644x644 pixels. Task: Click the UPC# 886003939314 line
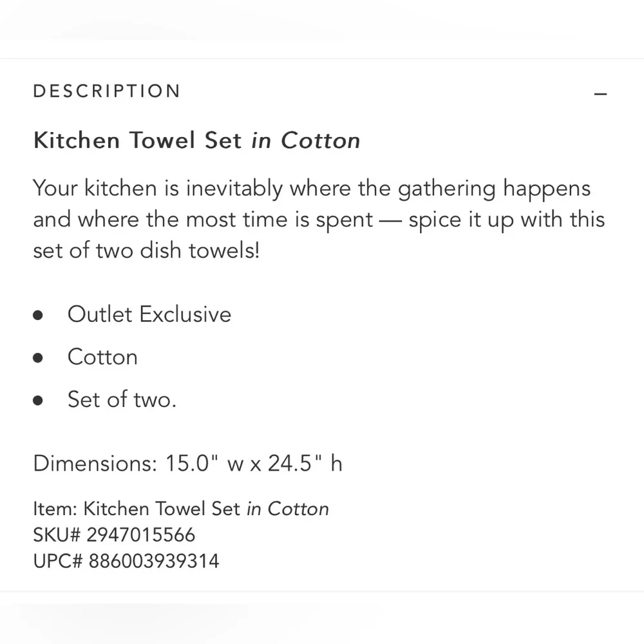tap(126, 561)
